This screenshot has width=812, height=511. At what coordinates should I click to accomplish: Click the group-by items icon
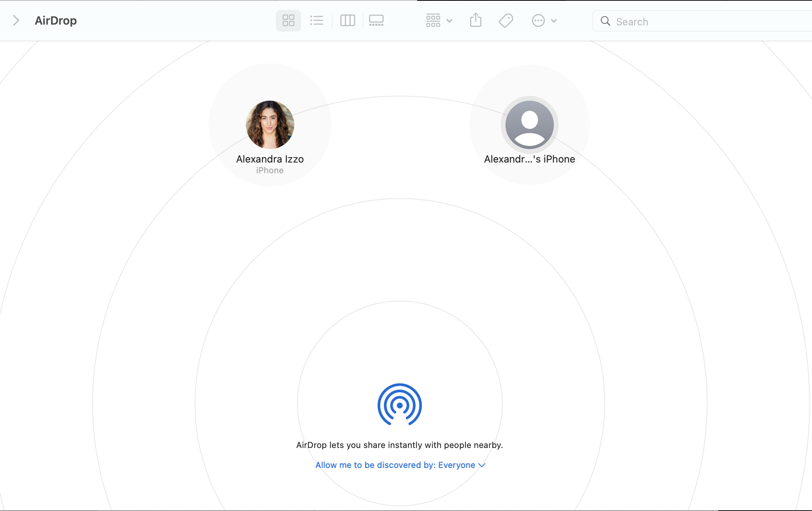[x=433, y=20]
